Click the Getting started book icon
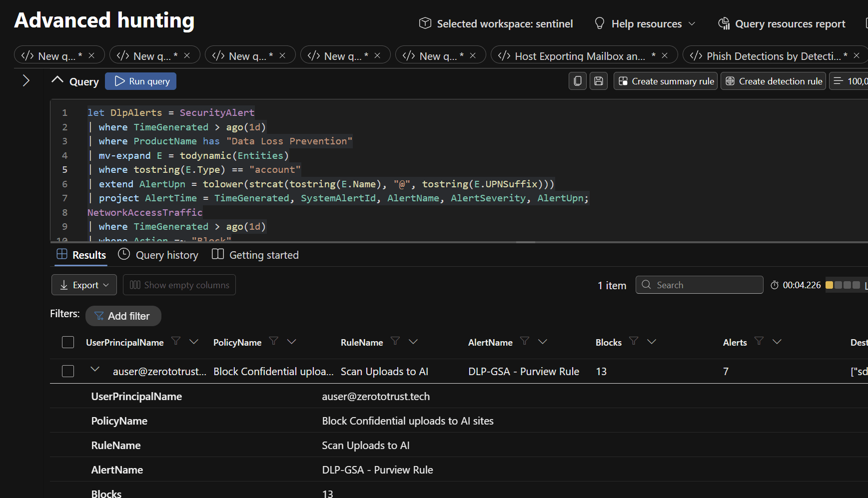Screen dimensions: 868x498 (218, 254)
